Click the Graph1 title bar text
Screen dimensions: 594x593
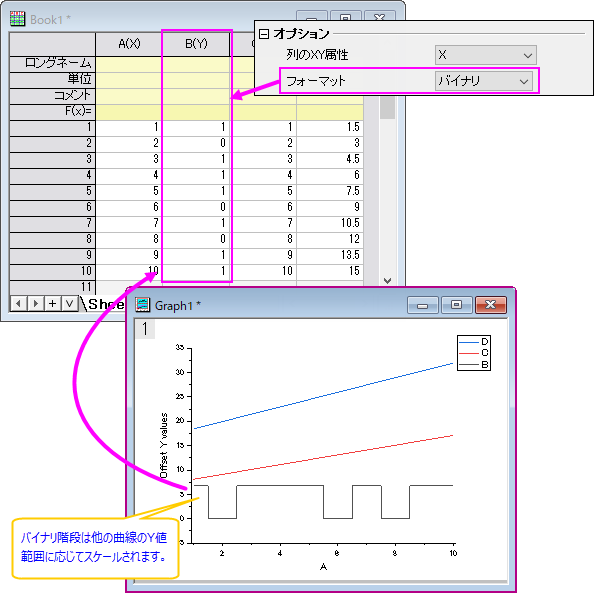178,305
